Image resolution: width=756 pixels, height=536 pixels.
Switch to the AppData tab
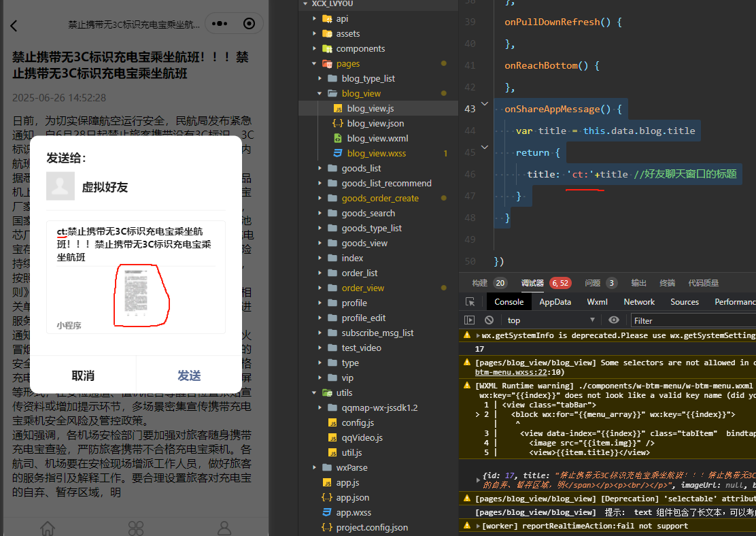(x=555, y=302)
